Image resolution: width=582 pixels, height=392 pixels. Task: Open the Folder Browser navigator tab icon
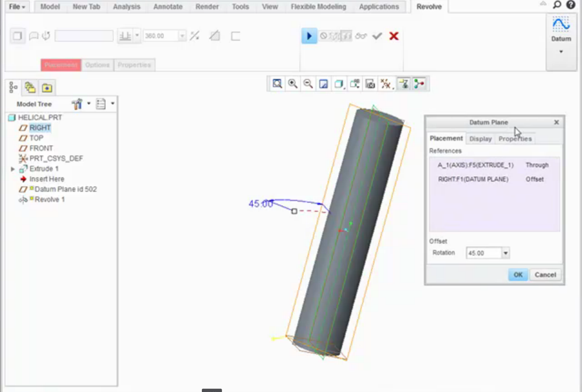pos(30,87)
